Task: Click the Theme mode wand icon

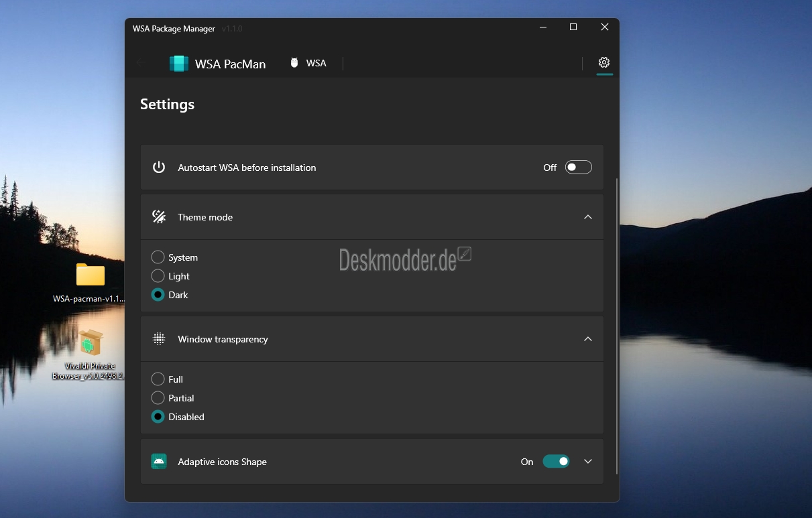Action: pyautogui.click(x=159, y=216)
